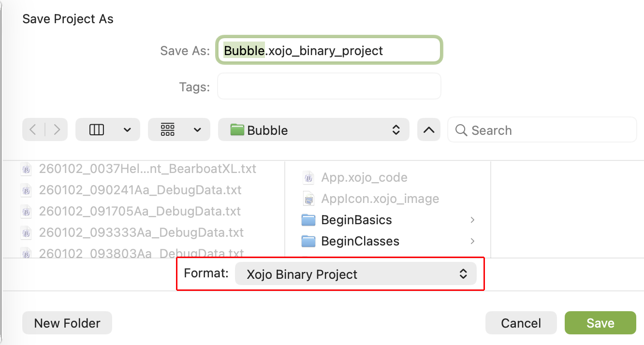Open the grid grouping options icon
This screenshot has width=644, height=345.
[168, 129]
